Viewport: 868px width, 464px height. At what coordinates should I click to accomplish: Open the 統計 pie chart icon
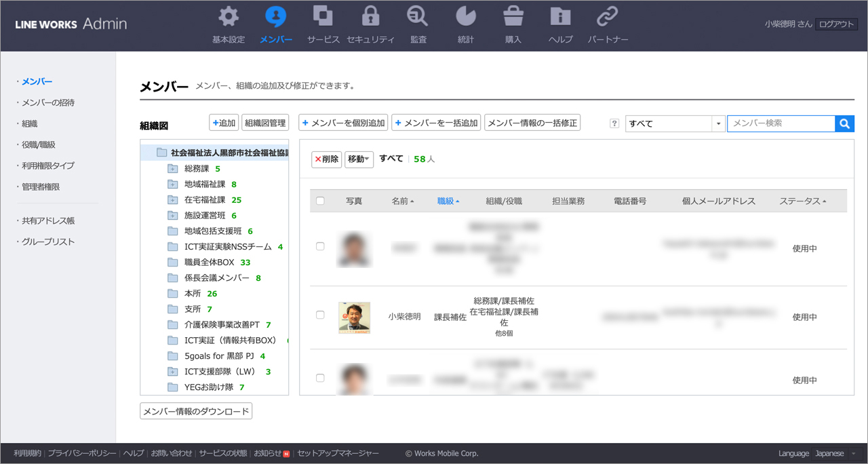[465, 17]
